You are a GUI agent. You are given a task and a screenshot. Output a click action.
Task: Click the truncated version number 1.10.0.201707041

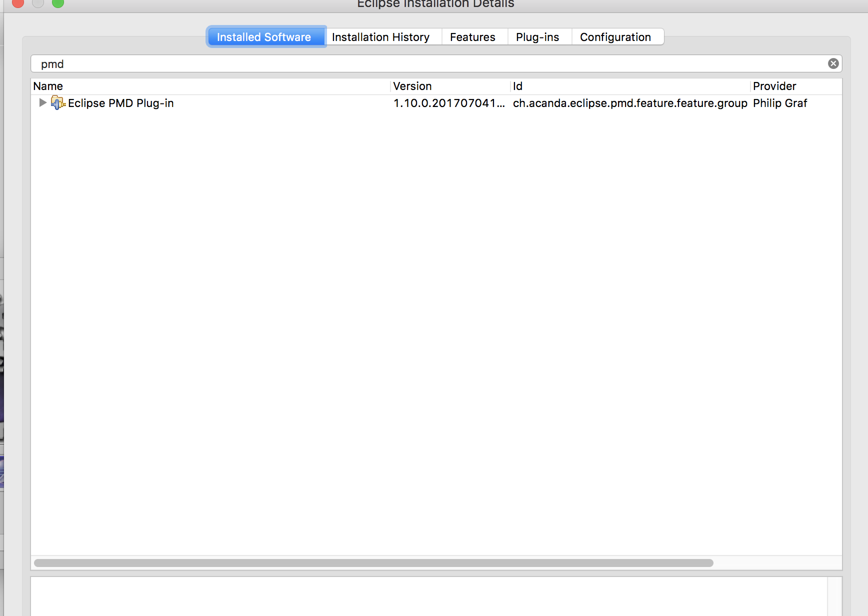[449, 103]
